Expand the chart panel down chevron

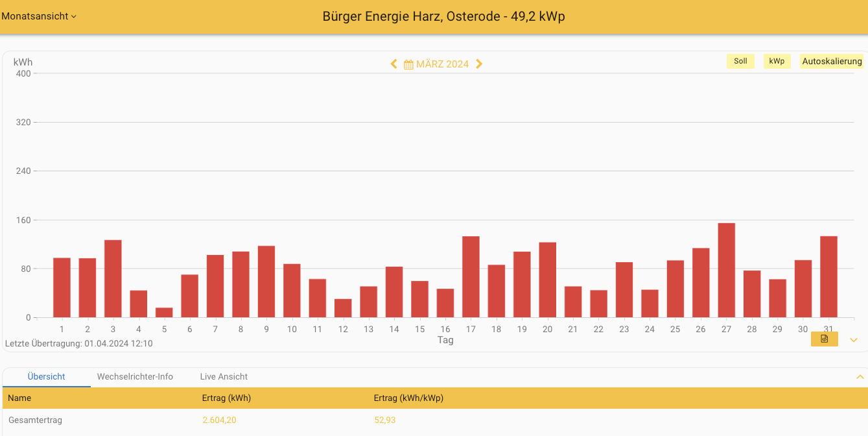[x=854, y=340]
